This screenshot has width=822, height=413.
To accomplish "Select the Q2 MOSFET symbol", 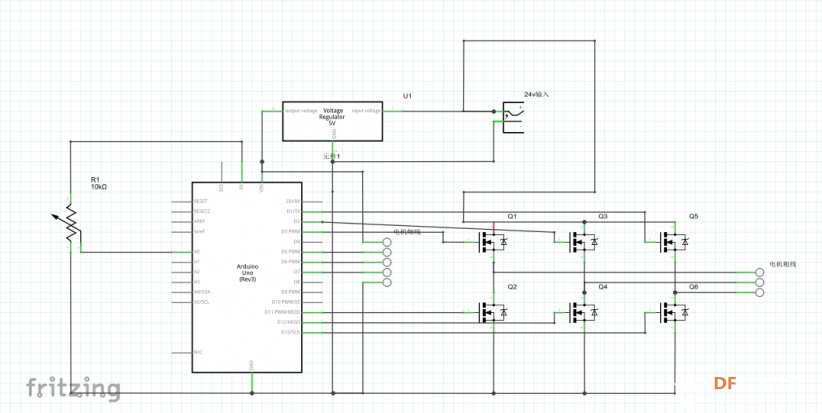I will (x=492, y=312).
